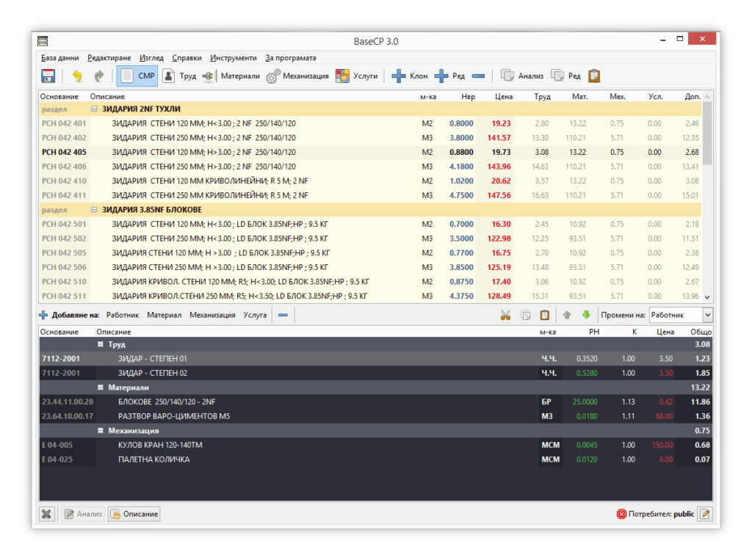Click Услуга in the Добавяне на bar
This screenshot has width=752, height=560.
255,315
